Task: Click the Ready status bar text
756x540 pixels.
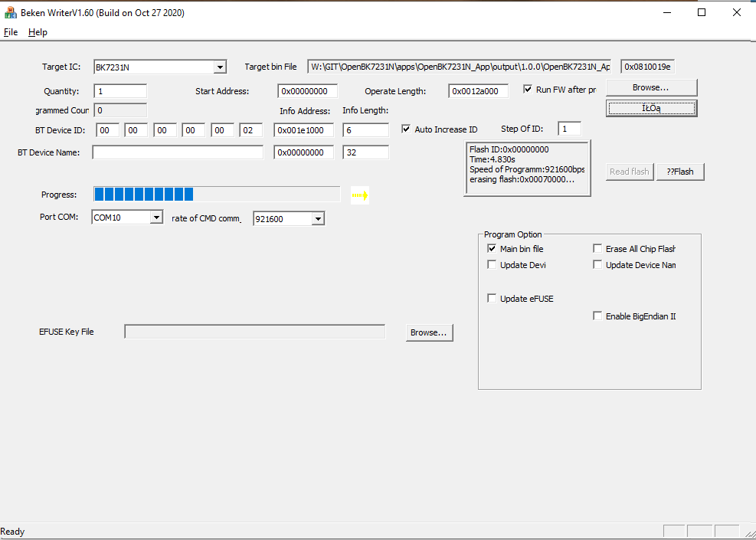Action: [12, 532]
